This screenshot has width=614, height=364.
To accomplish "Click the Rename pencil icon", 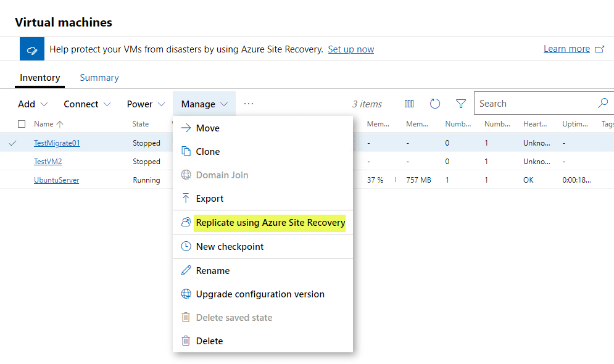I will point(186,270).
